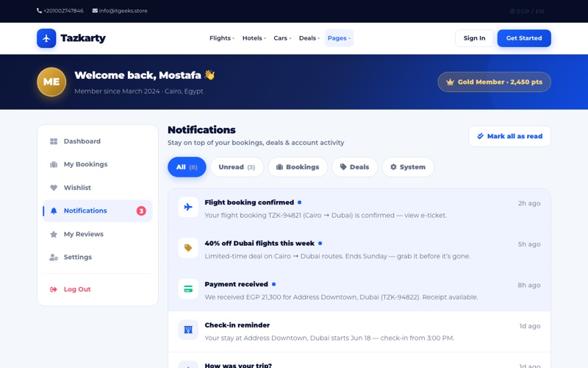Click the tag icon of Dubai deal notification

pos(188,248)
